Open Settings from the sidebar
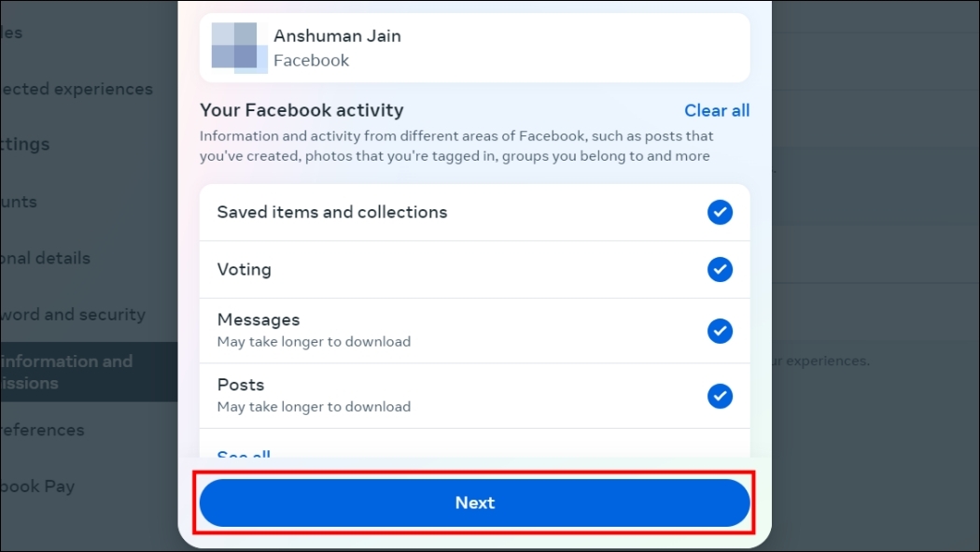 click(x=25, y=144)
